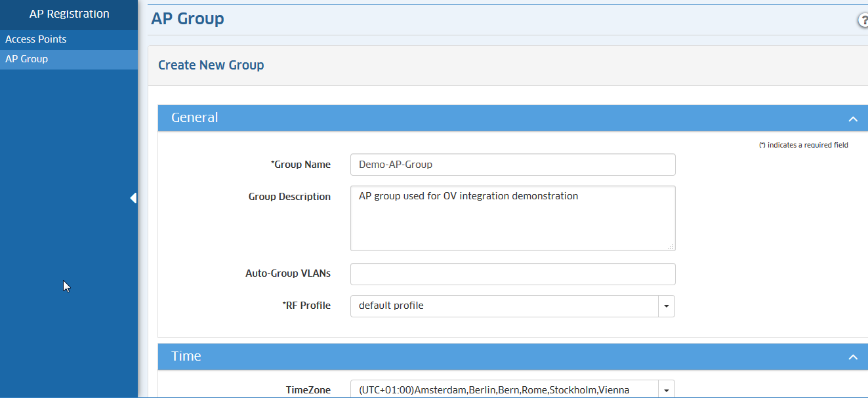Collapse the sidebar with the white arrow
Viewport: 868px width, 398px height.
click(133, 198)
